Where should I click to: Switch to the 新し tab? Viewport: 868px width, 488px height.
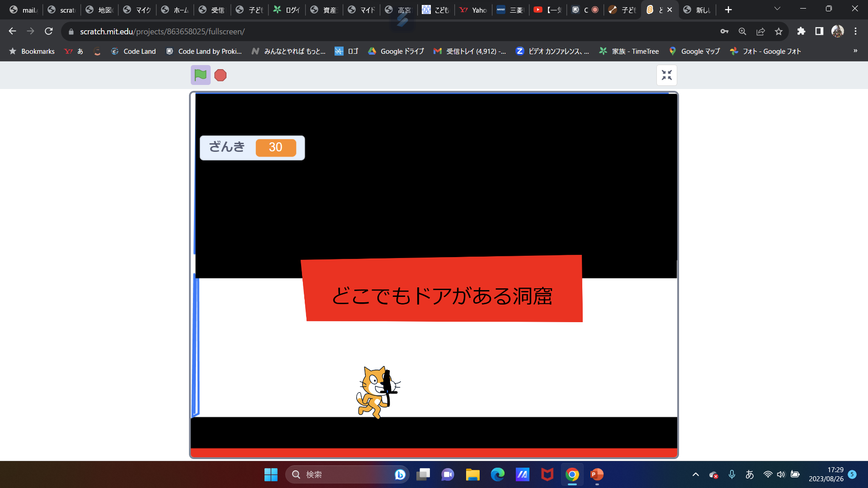tap(698, 9)
